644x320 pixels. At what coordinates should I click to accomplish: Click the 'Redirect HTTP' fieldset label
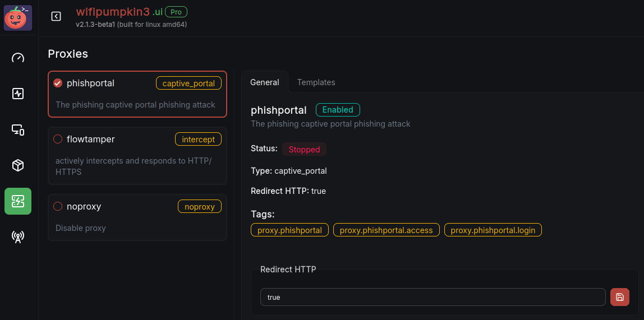tap(288, 269)
